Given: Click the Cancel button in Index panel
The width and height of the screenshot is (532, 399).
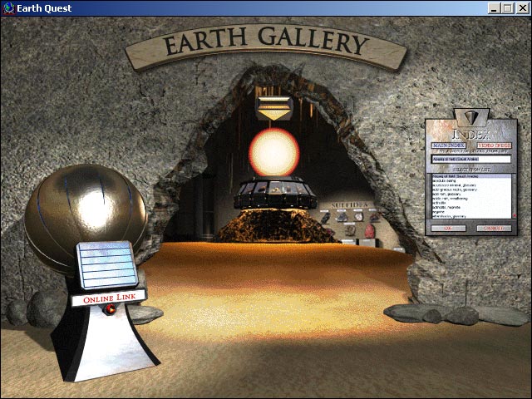Looking at the screenshot, I should pos(494,229).
